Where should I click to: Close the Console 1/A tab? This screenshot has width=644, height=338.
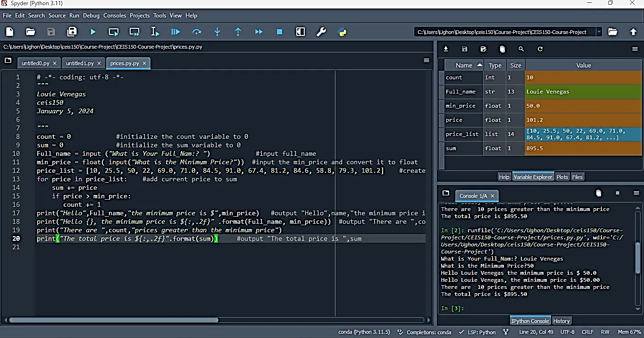tap(493, 196)
